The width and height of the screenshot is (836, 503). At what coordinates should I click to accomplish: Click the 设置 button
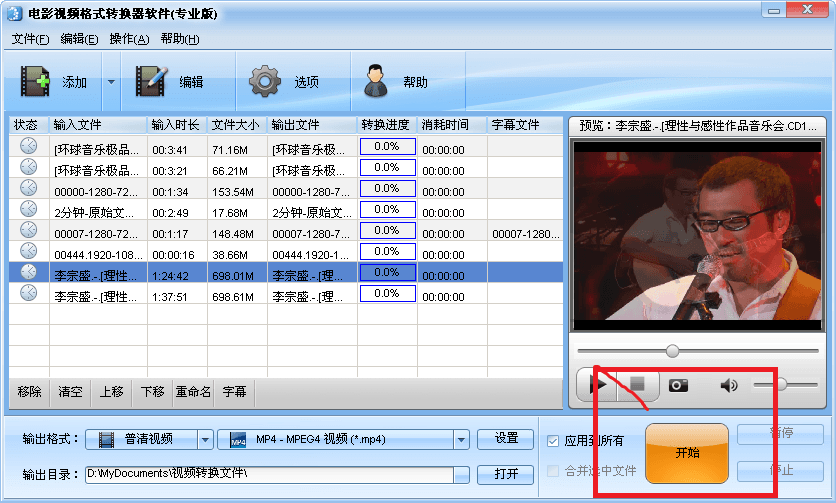pyautogui.click(x=506, y=438)
